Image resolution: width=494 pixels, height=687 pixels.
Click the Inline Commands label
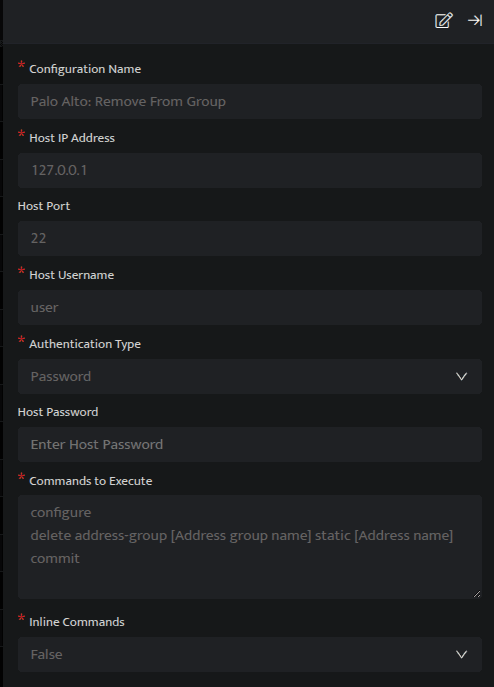tap(77, 622)
